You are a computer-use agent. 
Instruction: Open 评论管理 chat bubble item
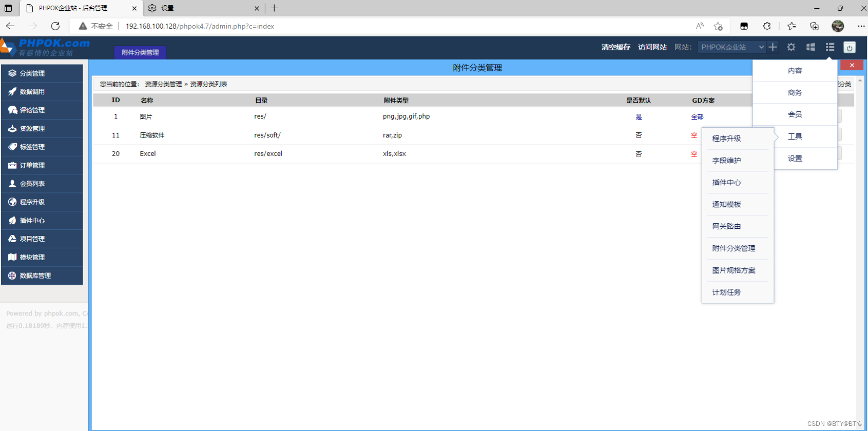click(42, 110)
